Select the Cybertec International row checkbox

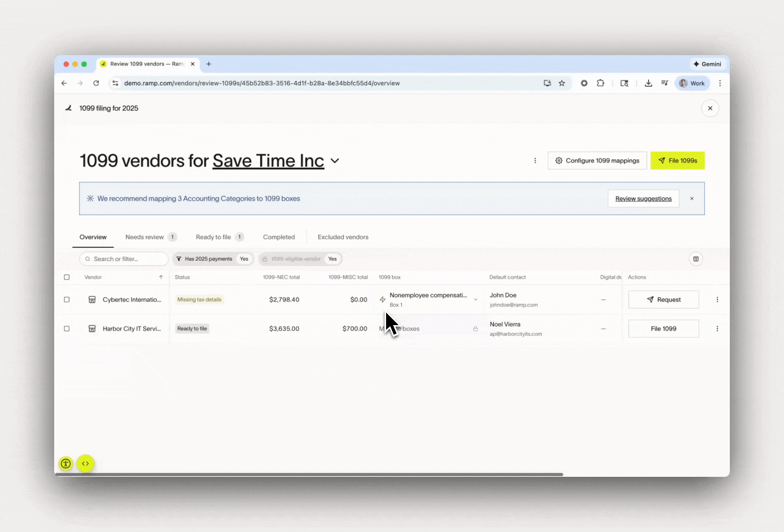coord(66,299)
